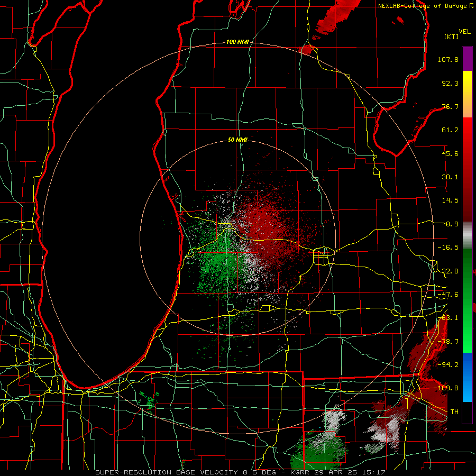Click the VEL legend title
Image resolution: width=476 pixels, height=476 pixels.
click(464, 32)
